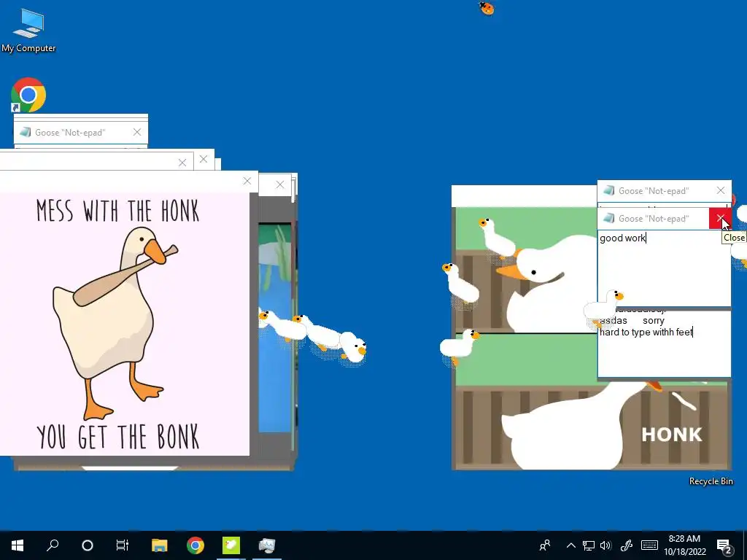Viewport: 747px width, 560px height.
Task: Open network status tray icon
Action: pos(589,545)
